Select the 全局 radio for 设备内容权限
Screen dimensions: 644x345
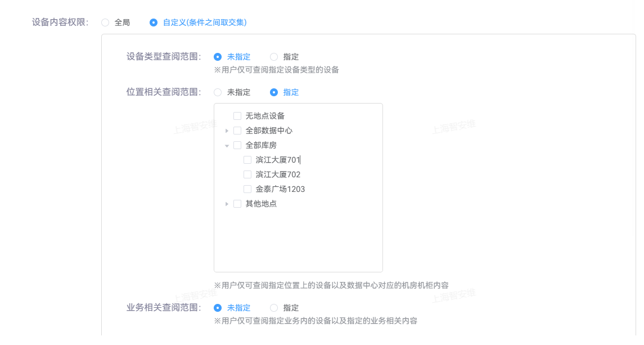[106, 23]
